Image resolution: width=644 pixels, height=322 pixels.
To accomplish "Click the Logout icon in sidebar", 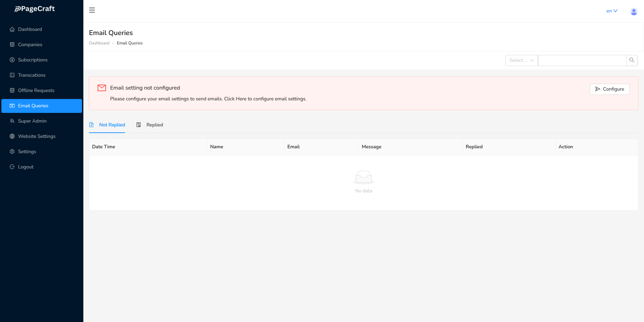I will (x=12, y=167).
